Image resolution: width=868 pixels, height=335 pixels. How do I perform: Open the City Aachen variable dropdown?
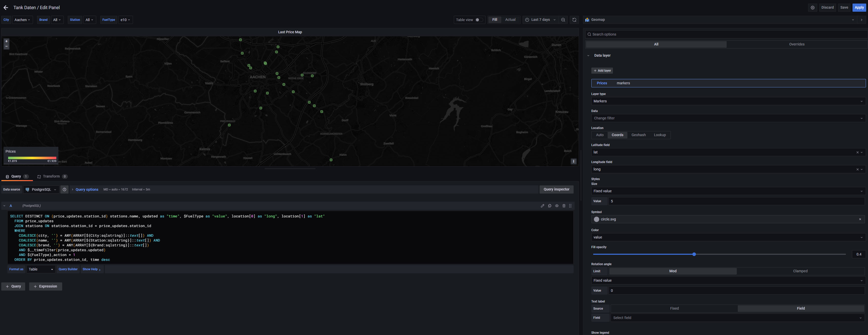(22, 20)
